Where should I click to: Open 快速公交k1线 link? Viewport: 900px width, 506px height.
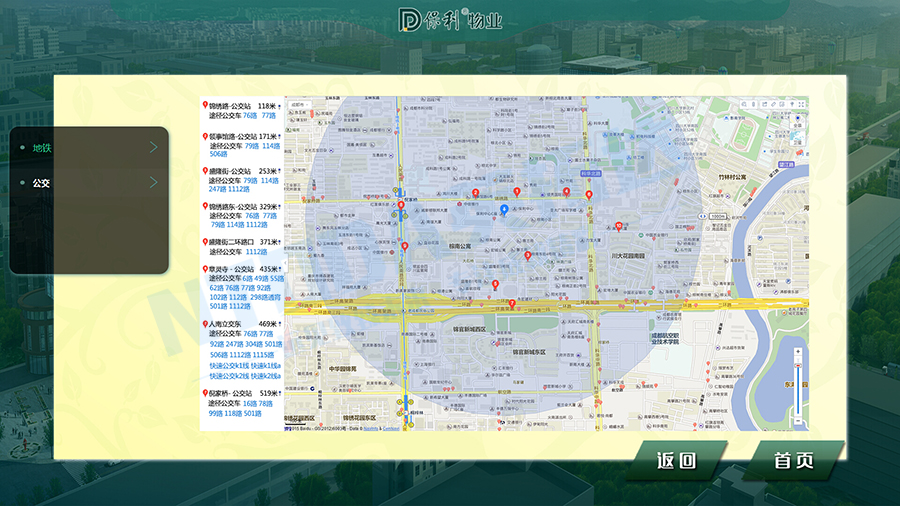pyautogui.click(x=228, y=366)
